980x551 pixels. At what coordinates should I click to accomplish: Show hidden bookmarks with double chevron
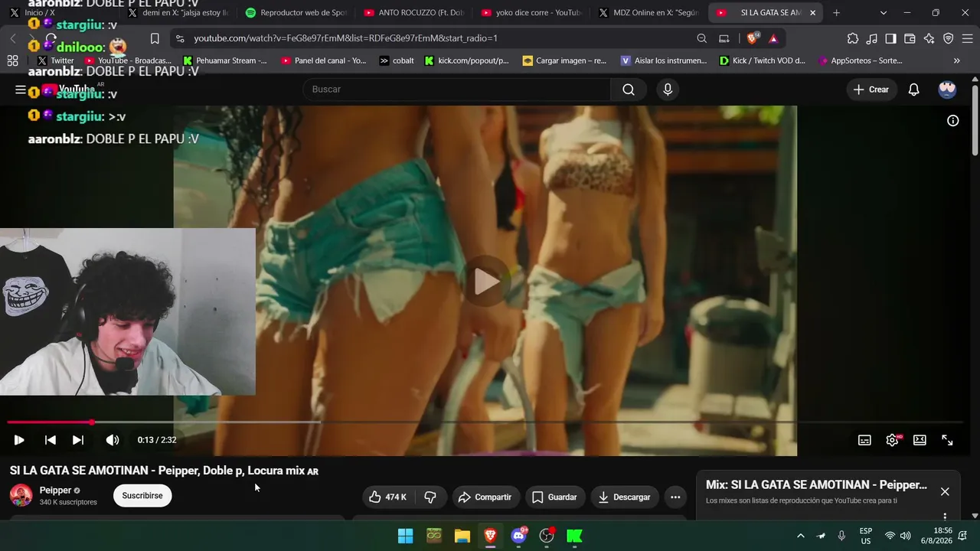tap(956, 60)
